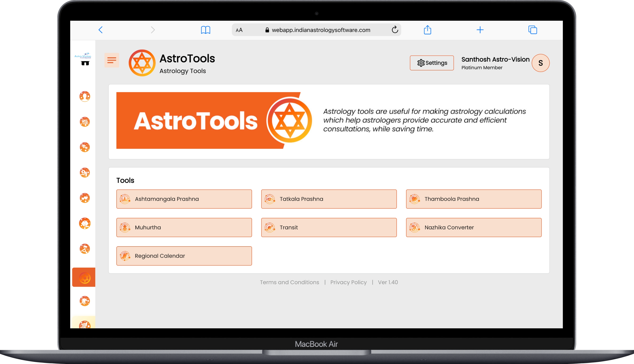Open the eagle head sidebar icon
The width and height of the screenshot is (634, 364).
pos(85,301)
